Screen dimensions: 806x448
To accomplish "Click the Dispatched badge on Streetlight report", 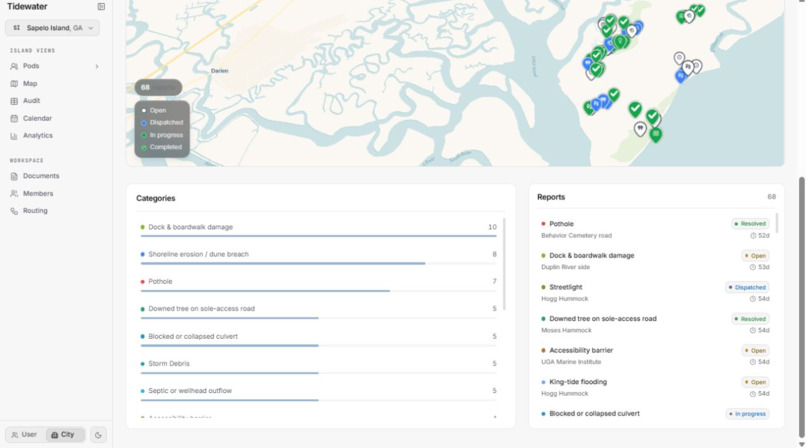I will pyautogui.click(x=747, y=287).
